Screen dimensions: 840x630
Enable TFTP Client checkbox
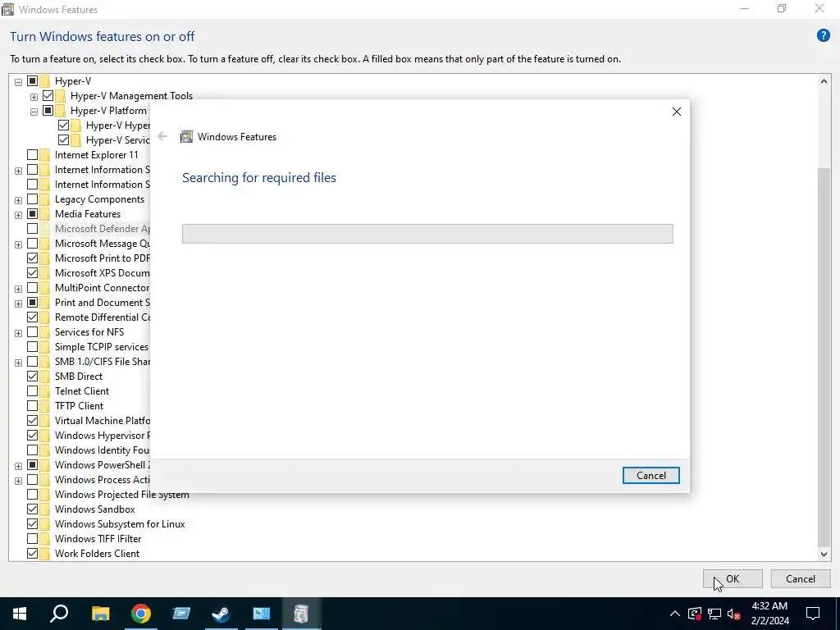pos(32,405)
